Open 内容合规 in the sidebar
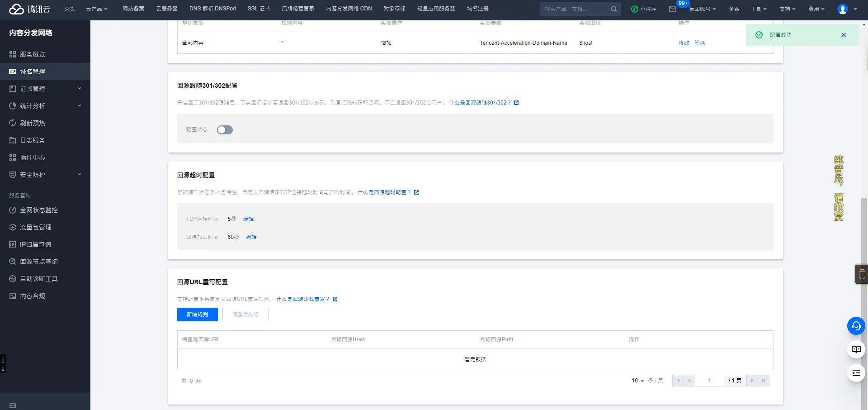Image resolution: width=868 pixels, height=410 pixels. coord(33,296)
